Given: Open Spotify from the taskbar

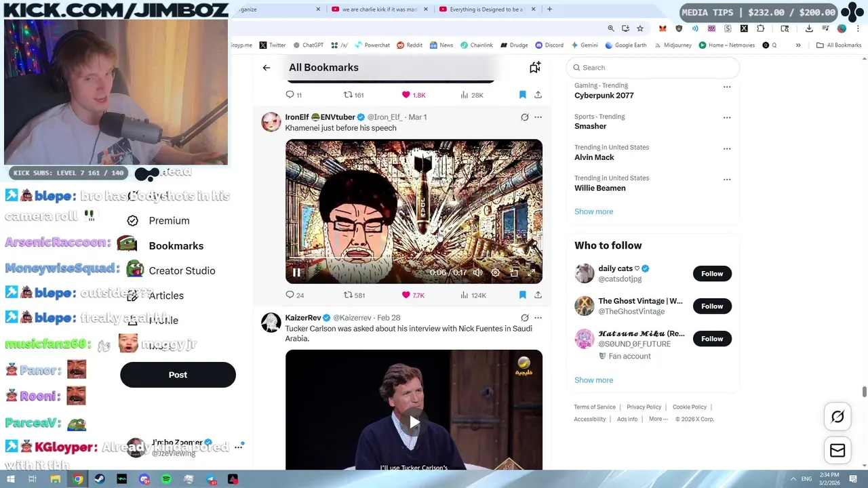Looking at the screenshot, I should coord(166,479).
